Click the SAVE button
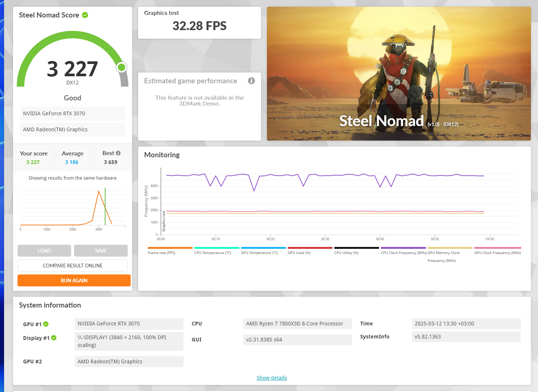The image size is (538, 392). pos(101,251)
